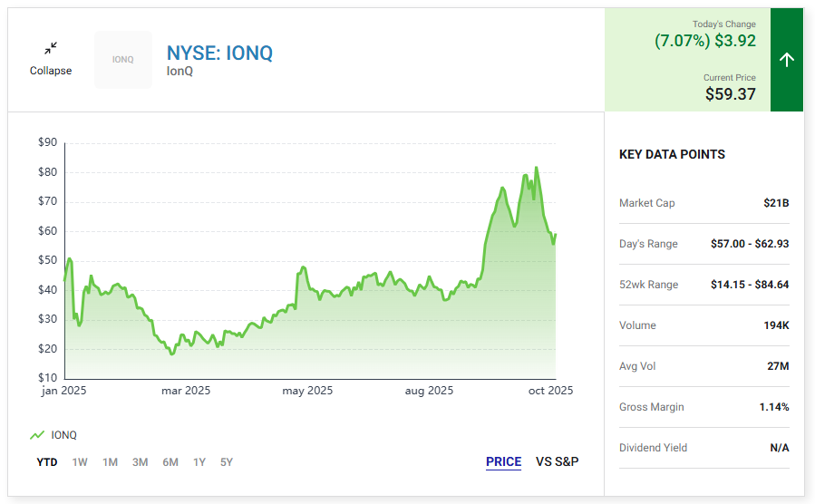
Task: Click the Collapse label text
Action: [51, 71]
